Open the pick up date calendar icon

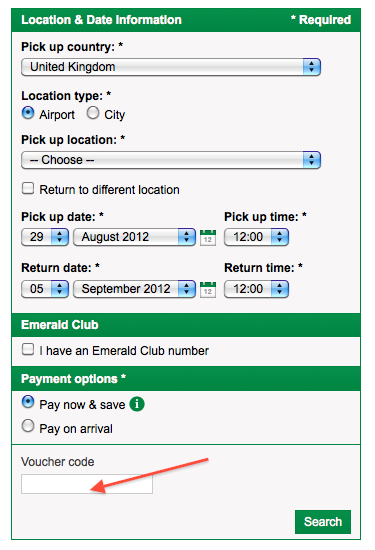[208, 237]
